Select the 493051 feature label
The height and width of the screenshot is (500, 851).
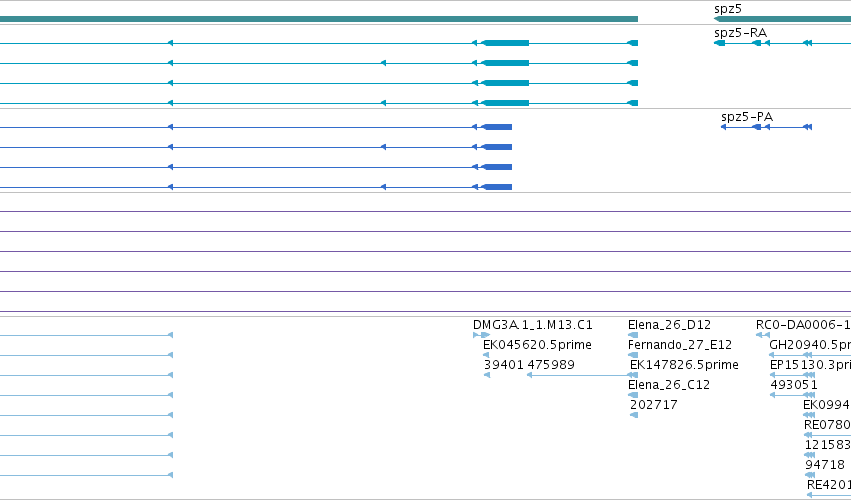pyautogui.click(x=793, y=385)
